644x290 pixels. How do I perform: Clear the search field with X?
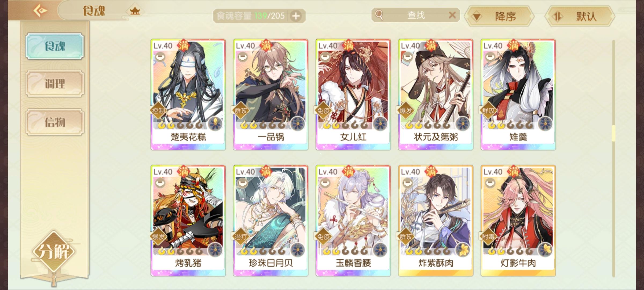[452, 15]
